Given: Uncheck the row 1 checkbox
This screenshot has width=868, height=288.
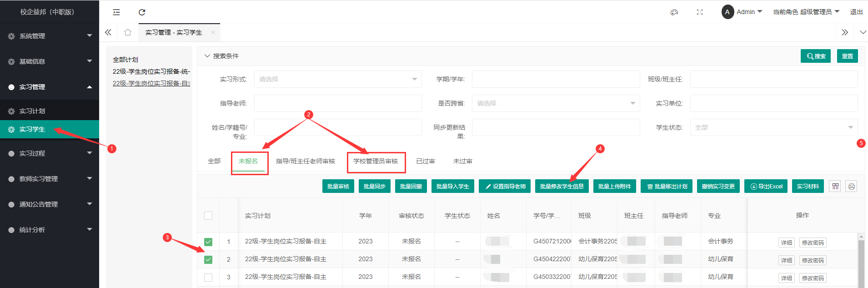Looking at the screenshot, I should (x=208, y=242).
